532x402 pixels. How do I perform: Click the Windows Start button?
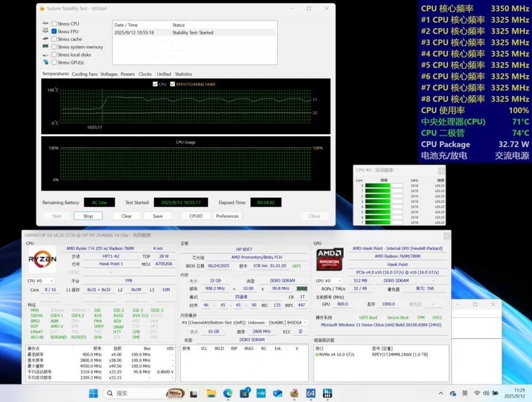[x=93, y=393]
